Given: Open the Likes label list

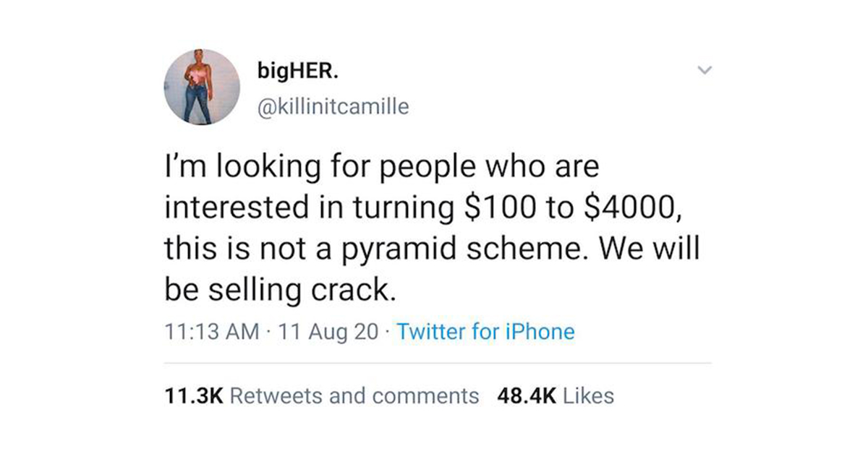Looking at the screenshot, I should (588, 395).
